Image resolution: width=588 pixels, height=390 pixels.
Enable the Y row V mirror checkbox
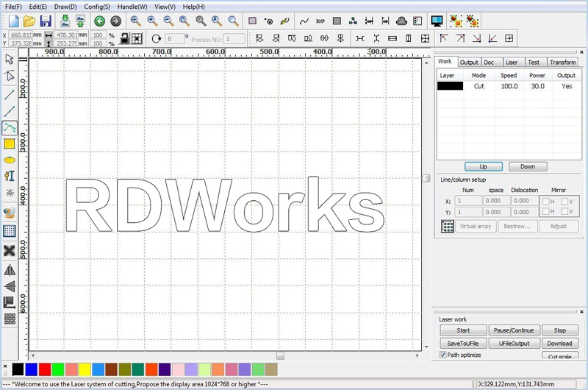click(564, 212)
